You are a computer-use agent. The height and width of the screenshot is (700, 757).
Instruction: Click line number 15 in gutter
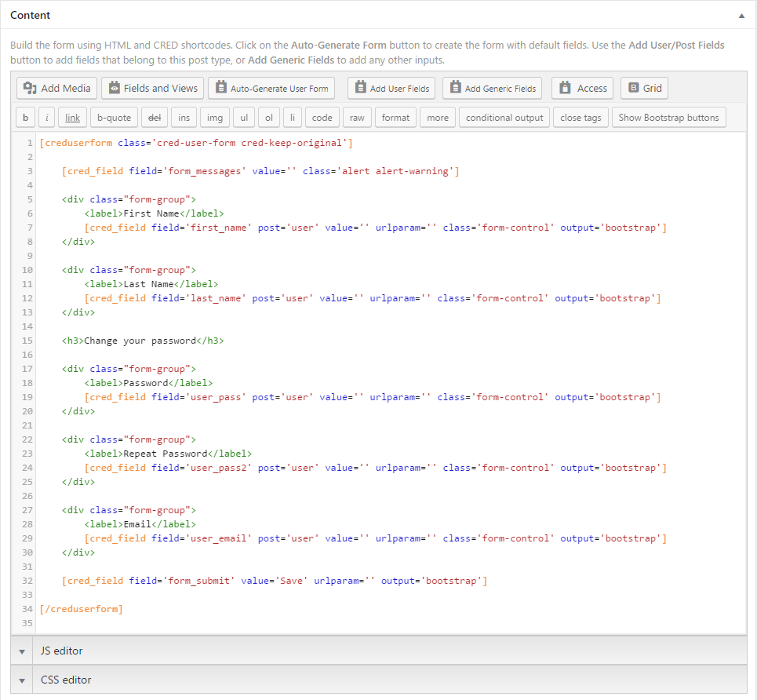point(27,341)
